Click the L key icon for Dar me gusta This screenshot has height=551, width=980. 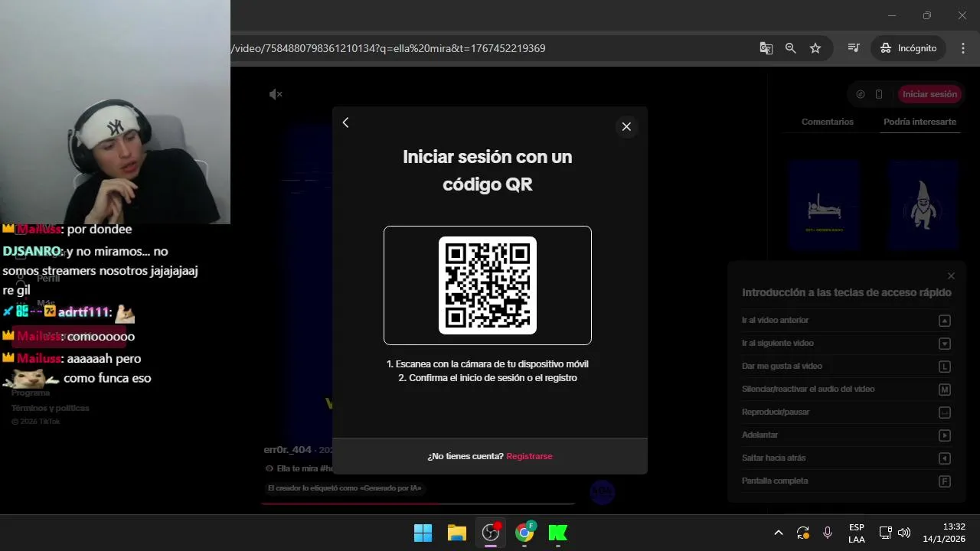[x=945, y=367]
